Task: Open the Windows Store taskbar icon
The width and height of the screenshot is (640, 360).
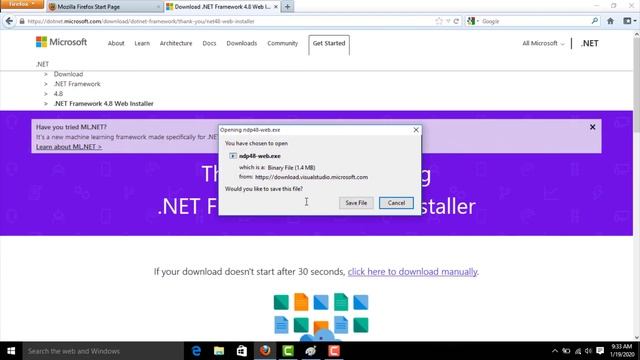Action: [242, 351]
